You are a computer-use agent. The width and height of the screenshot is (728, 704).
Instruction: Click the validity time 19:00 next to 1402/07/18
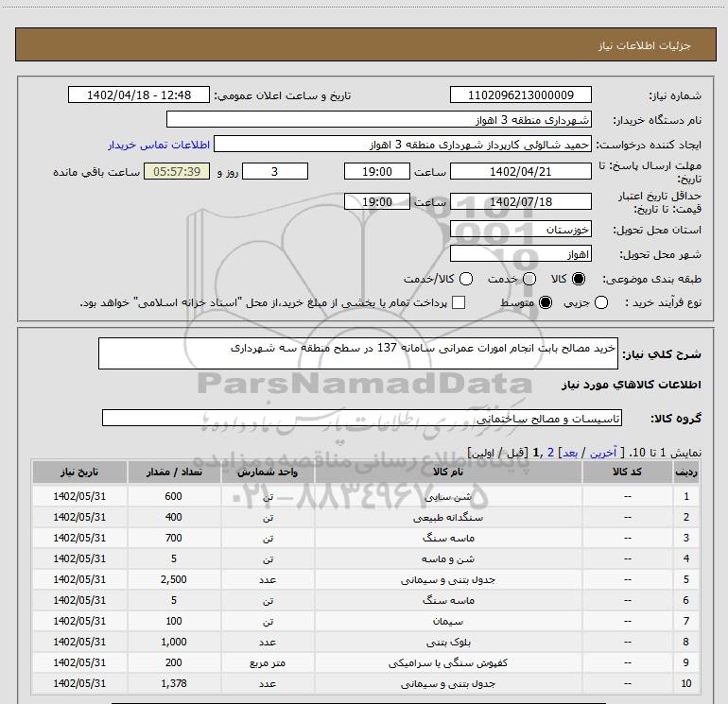(x=377, y=201)
